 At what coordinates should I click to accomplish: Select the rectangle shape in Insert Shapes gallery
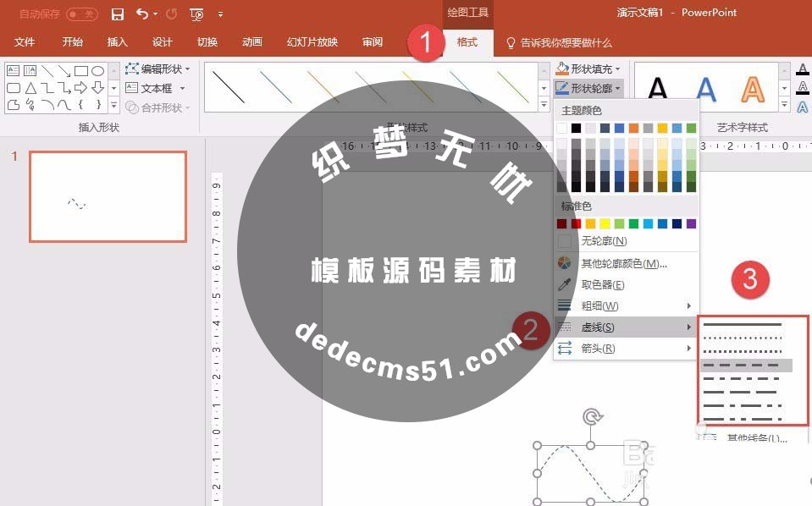pyautogui.click(x=82, y=71)
